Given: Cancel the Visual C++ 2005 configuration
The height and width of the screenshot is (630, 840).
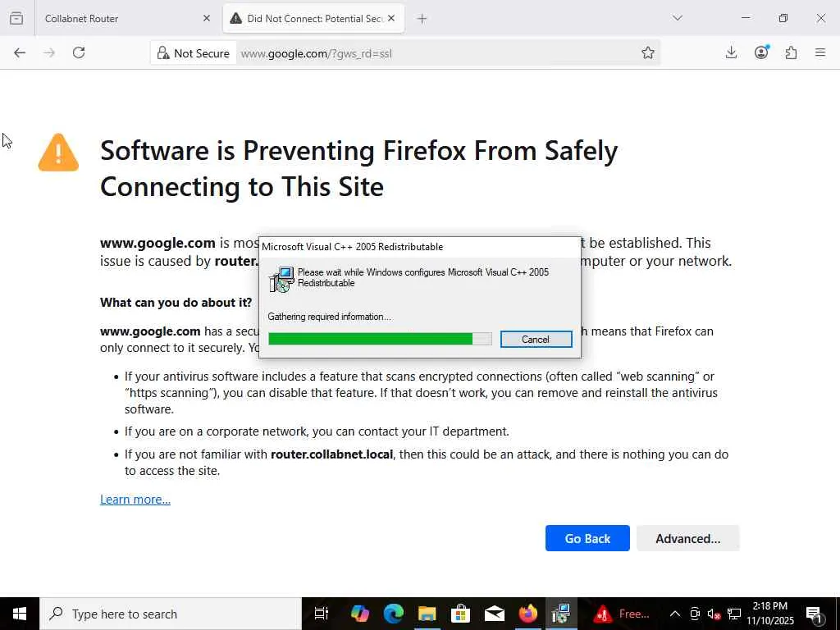Looking at the screenshot, I should pyautogui.click(x=536, y=340).
